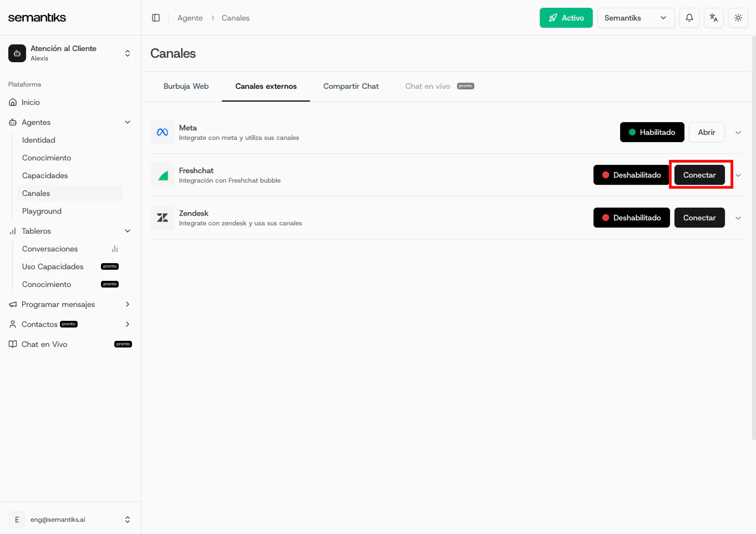The image size is (756, 534).
Task: Toggle Zendesk Deshabilitado status
Action: (631, 217)
